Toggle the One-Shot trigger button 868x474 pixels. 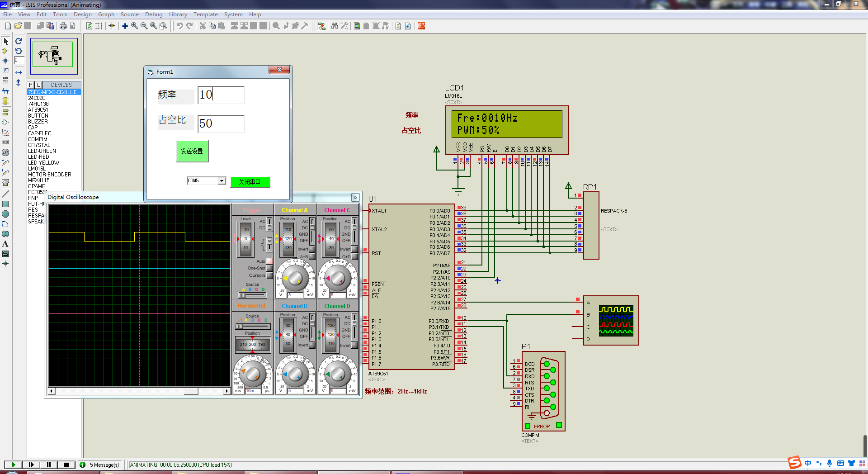coord(269,268)
